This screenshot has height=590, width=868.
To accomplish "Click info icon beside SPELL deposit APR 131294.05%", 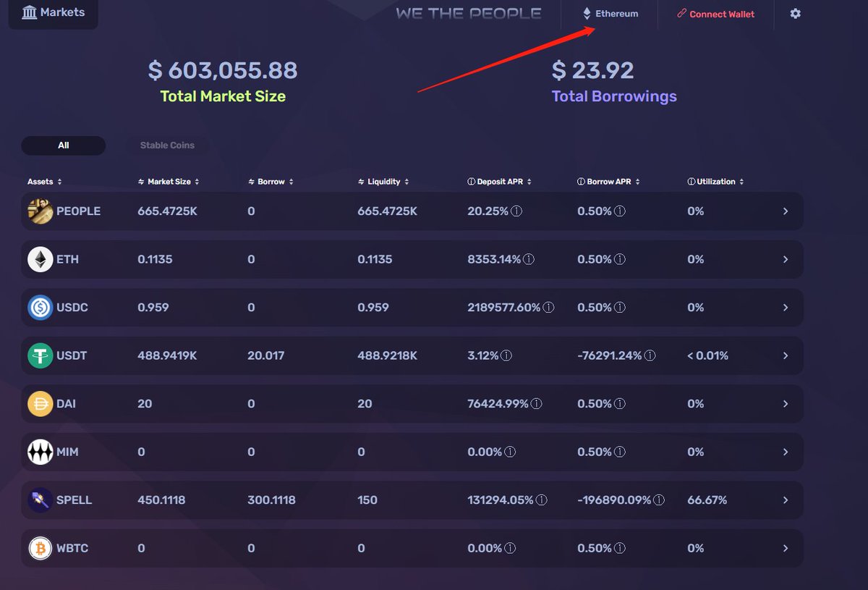I will pyautogui.click(x=541, y=500).
